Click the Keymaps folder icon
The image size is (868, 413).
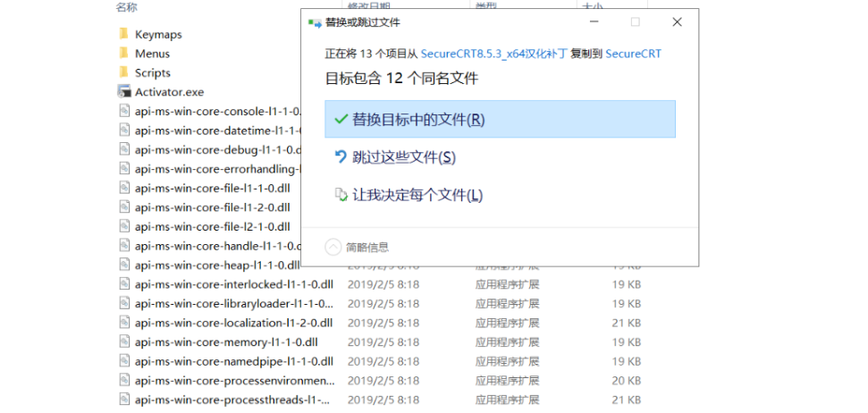(x=123, y=34)
